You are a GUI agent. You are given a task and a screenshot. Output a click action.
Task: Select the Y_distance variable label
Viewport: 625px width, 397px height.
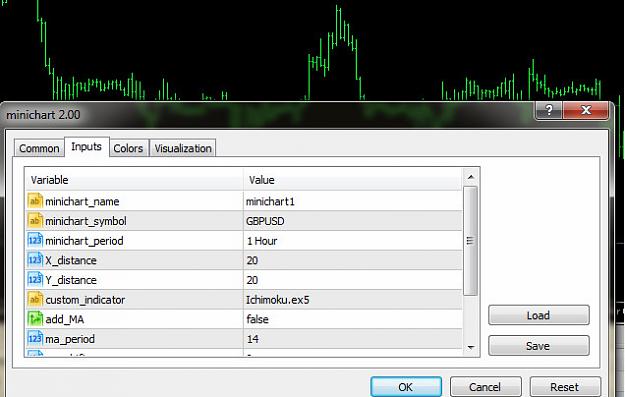[71, 280]
